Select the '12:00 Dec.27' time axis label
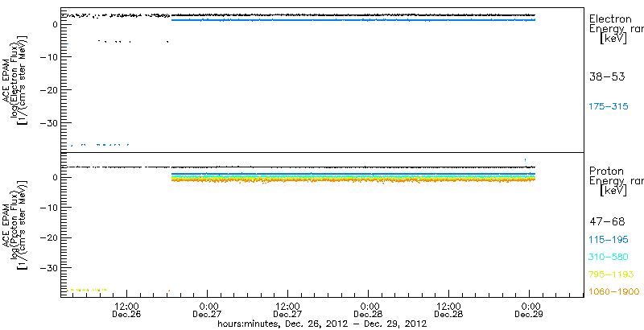The height and width of the screenshot is (330, 644). click(288, 311)
